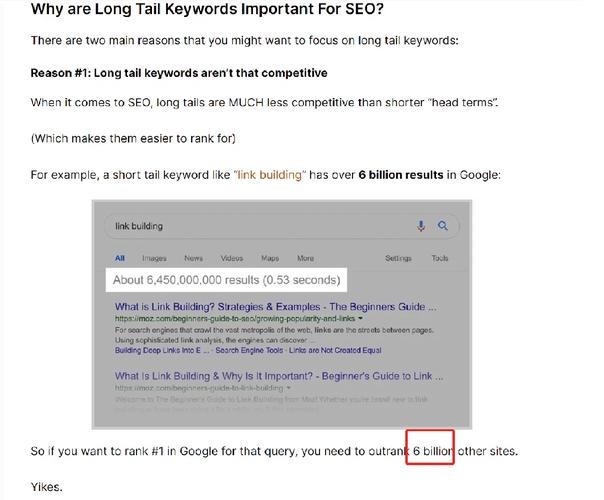
Task: Open the "Search Engine Tools" sitelink
Action: click(x=249, y=351)
